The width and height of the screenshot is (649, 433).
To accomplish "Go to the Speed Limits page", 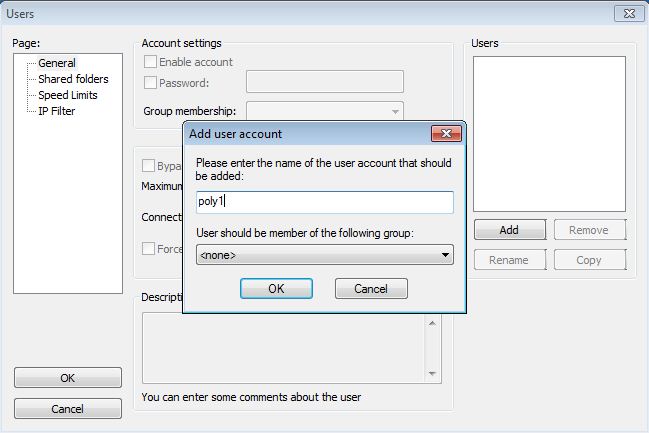I will [68, 95].
